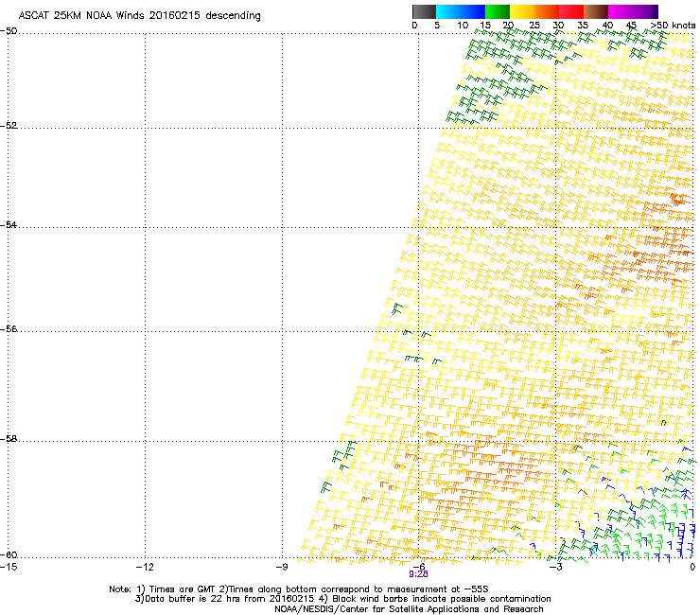Click the magenta 40-45 knots legend swatch
Image resolution: width=700 pixels, height=615 pixels.
[x=621, y=11]
